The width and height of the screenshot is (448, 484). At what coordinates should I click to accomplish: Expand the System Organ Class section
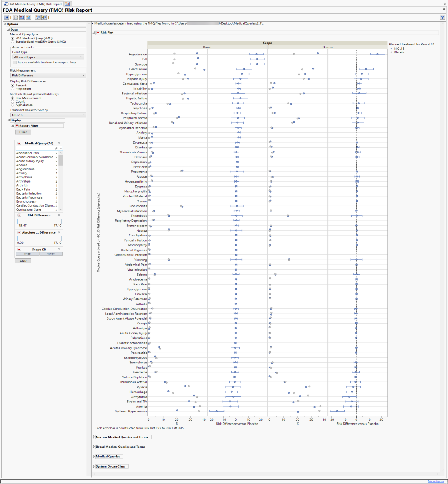coord(94,466)
